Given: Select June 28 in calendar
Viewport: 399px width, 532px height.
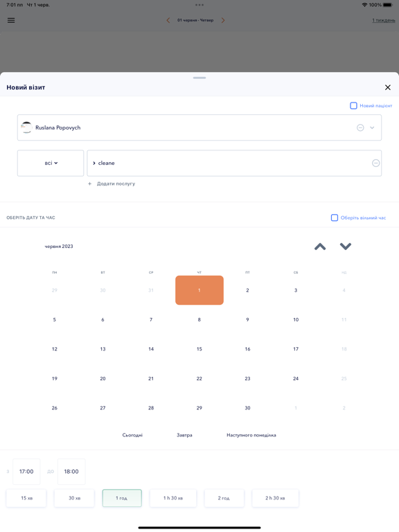Looking at the screenshot, I should pos(151,408).
